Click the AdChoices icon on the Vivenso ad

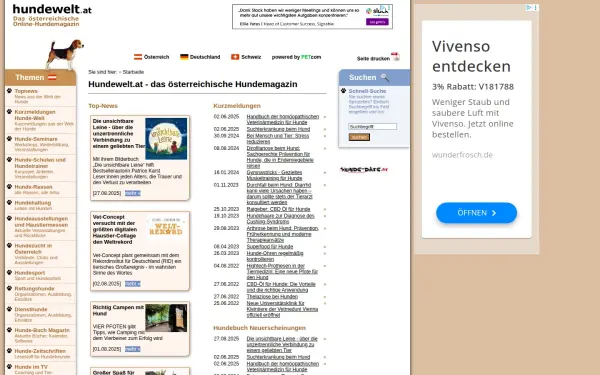pos(529,8)
